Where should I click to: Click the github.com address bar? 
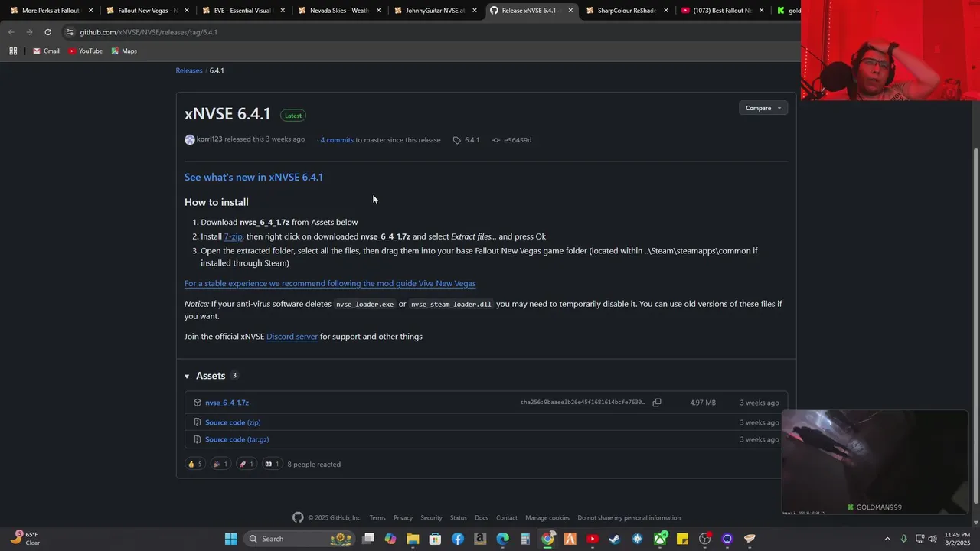pyautogui.click(x=429, y=32)
